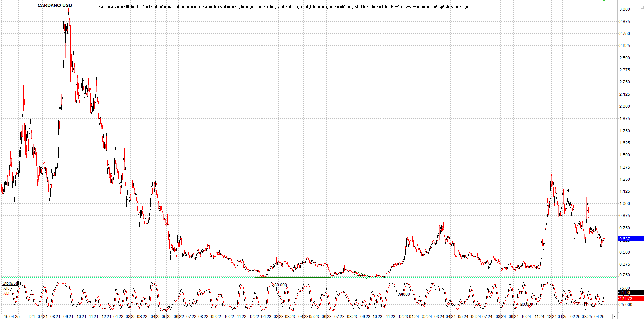This screenshot has height=319, width=644.
Task: Click the CARDANO USD chart title
Action: (55, 5)
